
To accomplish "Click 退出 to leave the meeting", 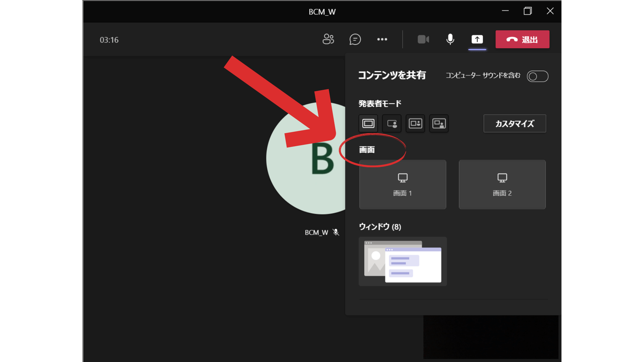I will point(522,39).
